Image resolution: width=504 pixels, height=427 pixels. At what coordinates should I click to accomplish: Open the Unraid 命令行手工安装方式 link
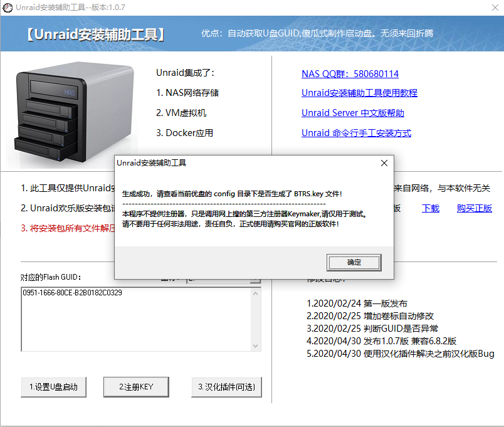tap(356, 132)
